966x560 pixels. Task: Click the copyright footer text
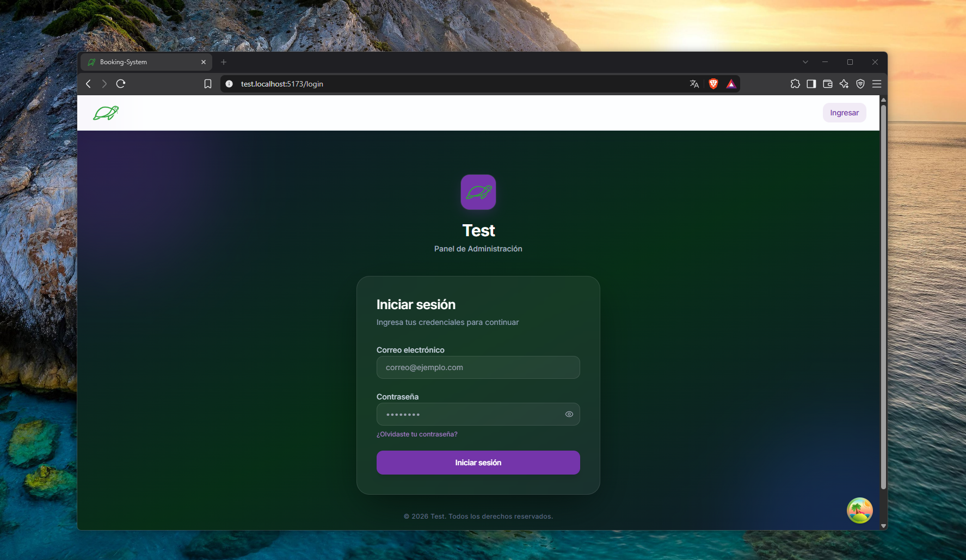pyautogui.click(x=478, y=516)
